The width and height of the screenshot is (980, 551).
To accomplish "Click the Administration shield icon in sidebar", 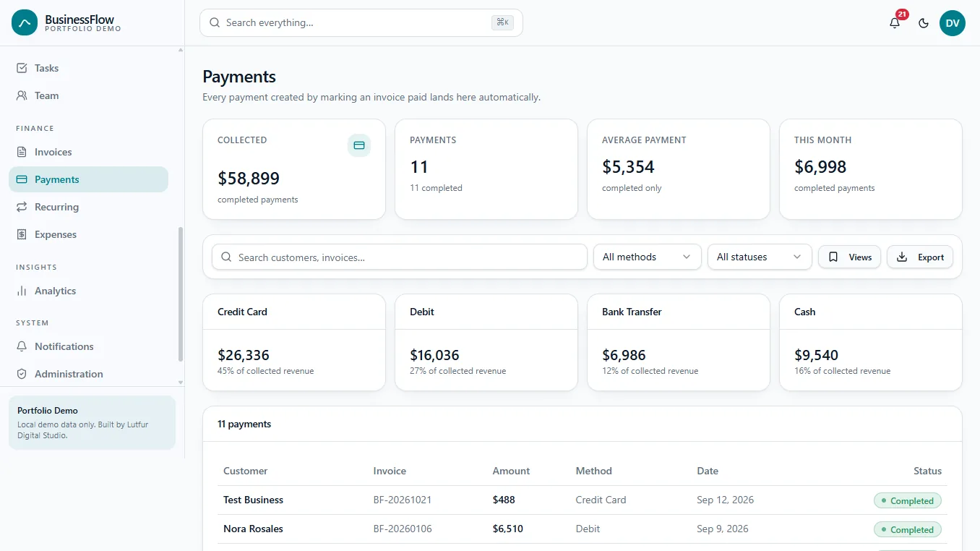I will (22, 374).
